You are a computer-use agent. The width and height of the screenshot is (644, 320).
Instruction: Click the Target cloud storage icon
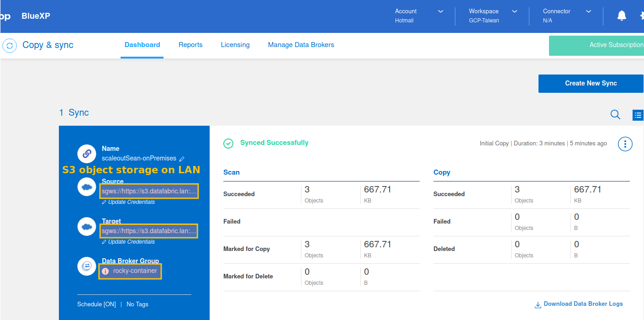(87, 226)
